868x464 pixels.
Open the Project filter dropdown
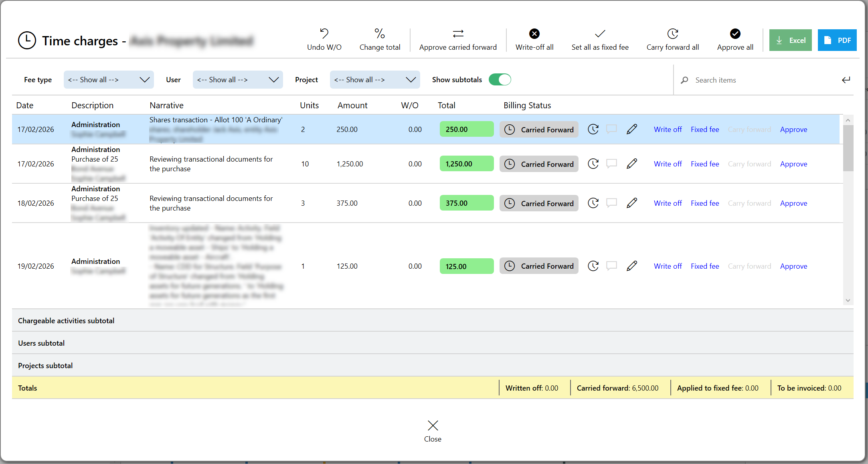tap(375, 79)
